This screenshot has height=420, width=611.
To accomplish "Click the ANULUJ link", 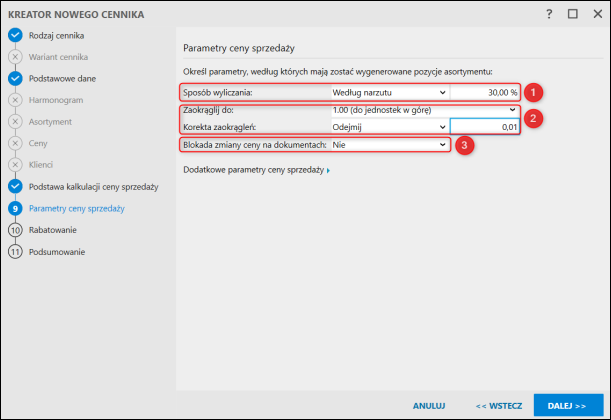I will (x=428, y=406).
